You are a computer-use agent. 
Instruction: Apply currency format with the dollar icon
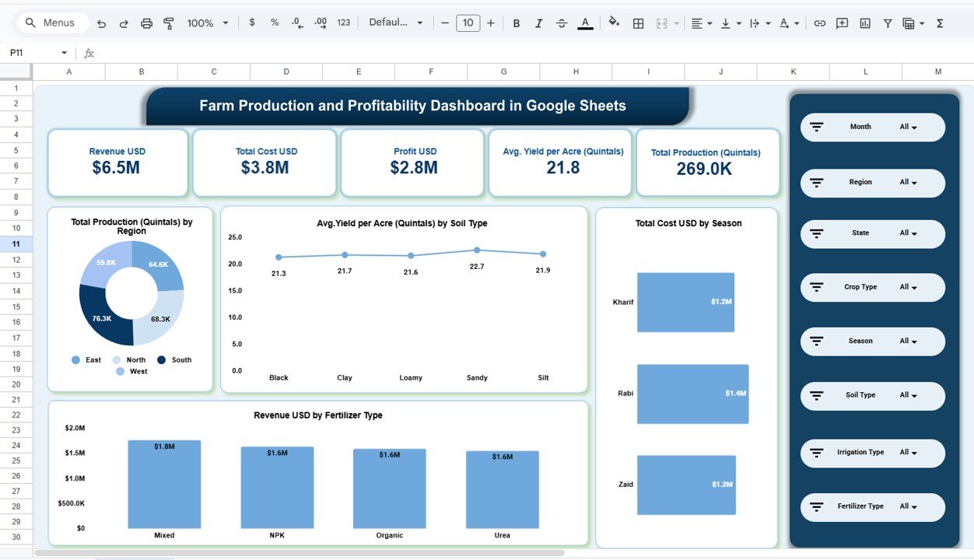point(251,23)
